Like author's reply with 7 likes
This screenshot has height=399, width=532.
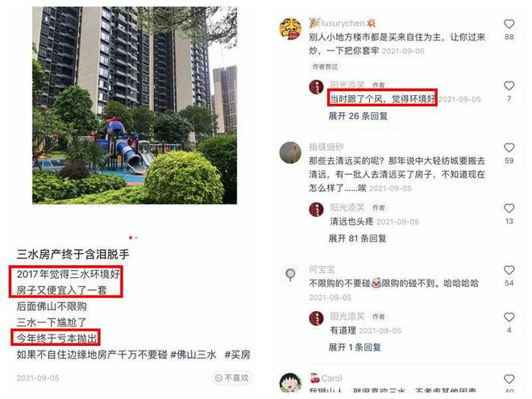pos(509,85)
